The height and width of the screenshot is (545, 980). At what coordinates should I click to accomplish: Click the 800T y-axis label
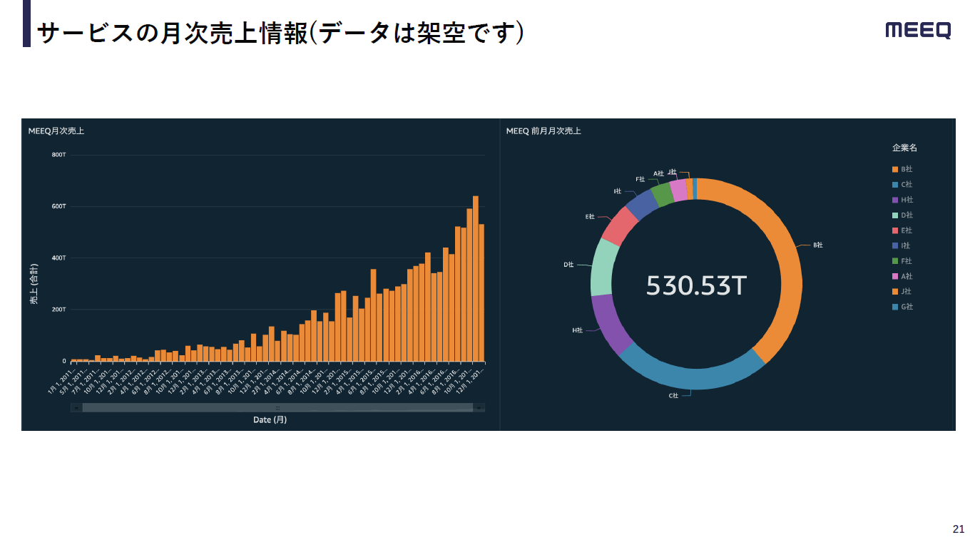tap(59, 155)
